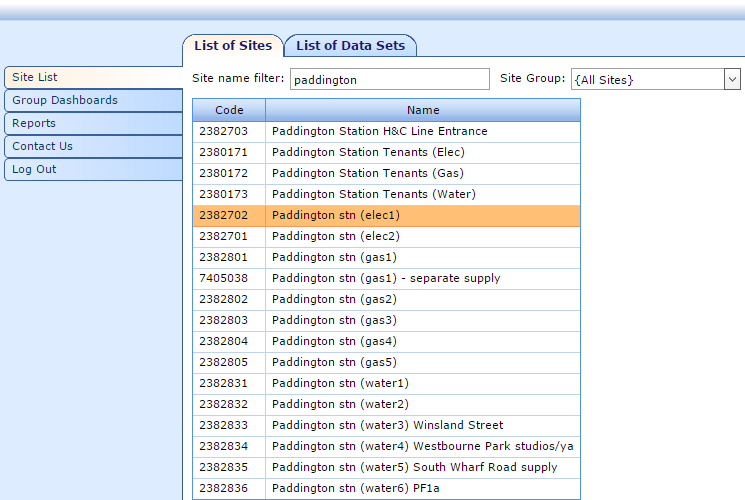Select Paddington stn (gas5)
The image size is (745, 500).
pos(386,362)
